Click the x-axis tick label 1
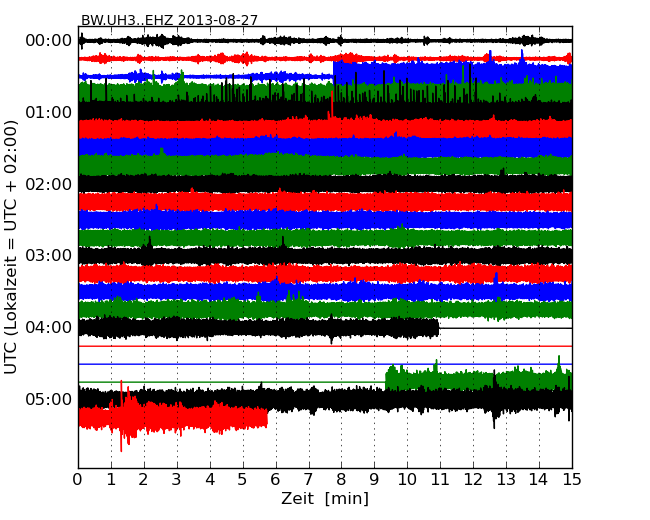 [x=111, y=480]
